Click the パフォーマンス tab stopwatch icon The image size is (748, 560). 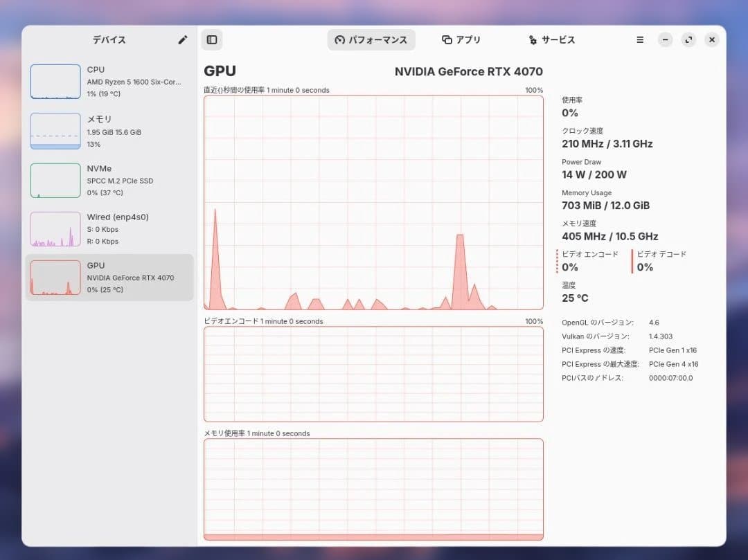tap(339, 39)
